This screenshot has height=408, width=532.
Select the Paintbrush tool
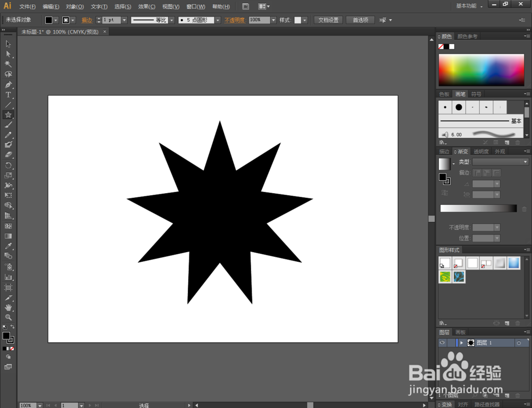[8, 125]
